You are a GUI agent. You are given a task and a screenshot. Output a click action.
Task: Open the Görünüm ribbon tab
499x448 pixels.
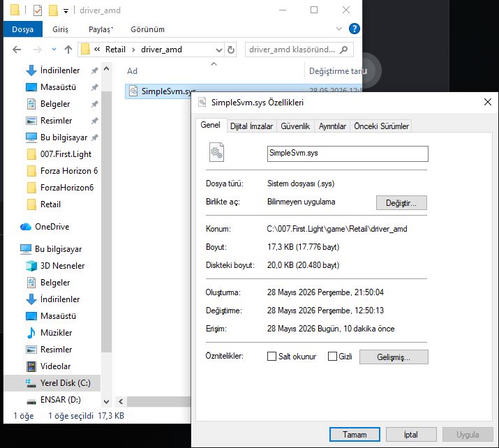(148, 29)
